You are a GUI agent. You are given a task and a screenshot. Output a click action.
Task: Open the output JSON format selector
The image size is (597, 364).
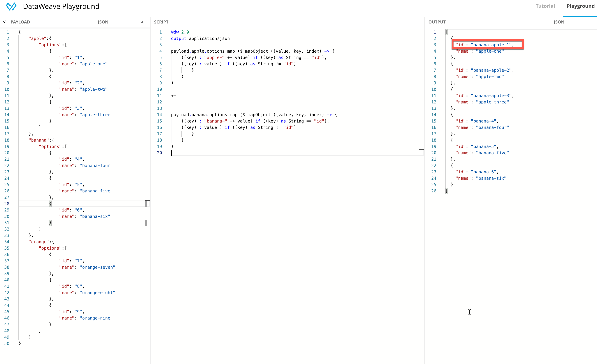point(559,22)
